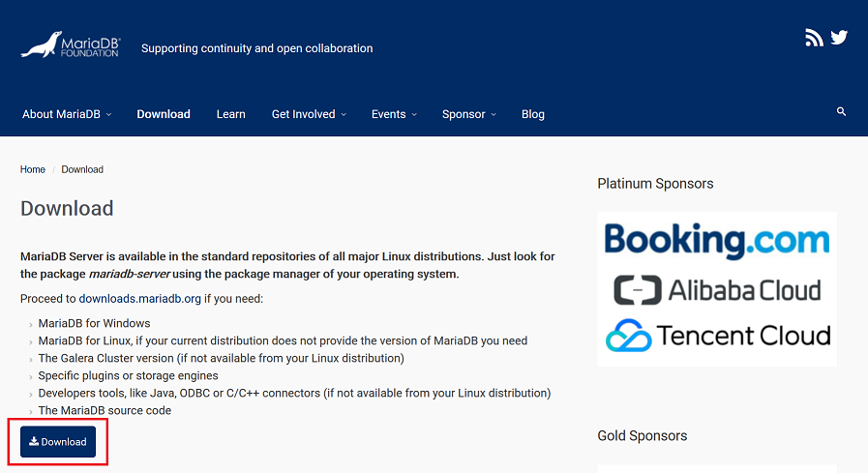
Task: Click the blue Download button
Action: tap(58, 441)
